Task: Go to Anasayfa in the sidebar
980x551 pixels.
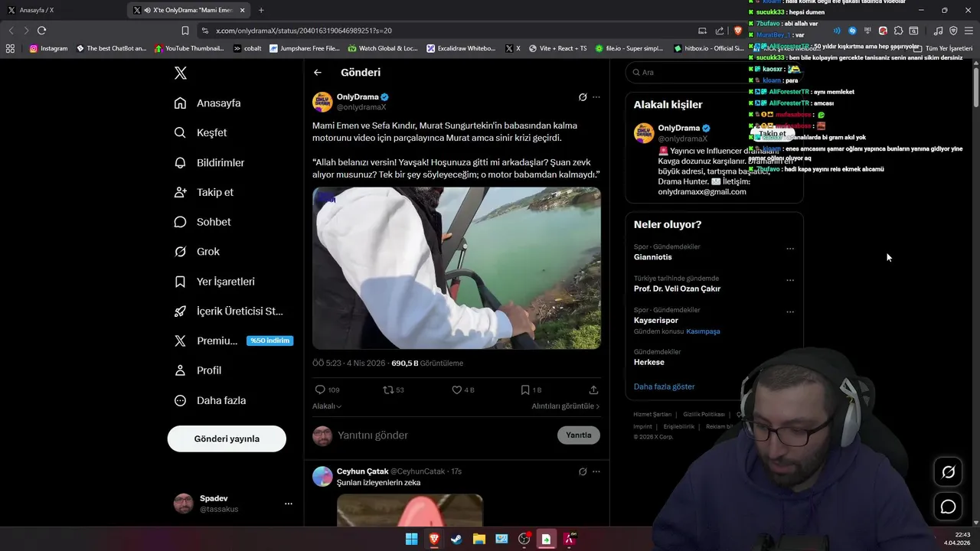Action: pyautogui.click(x=207, y=103)
